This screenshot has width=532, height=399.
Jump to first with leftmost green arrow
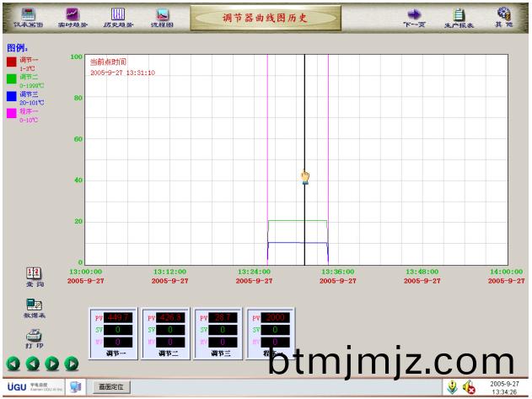click(13, 364)
